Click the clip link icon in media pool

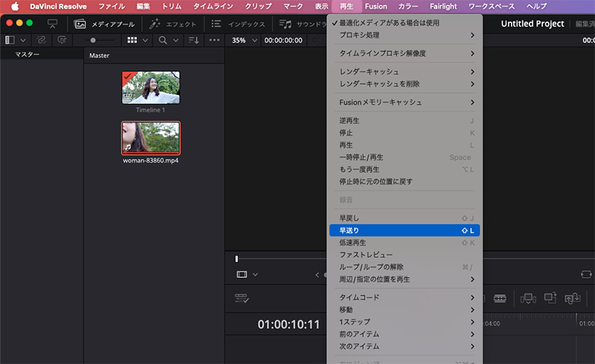click(42, 40)
